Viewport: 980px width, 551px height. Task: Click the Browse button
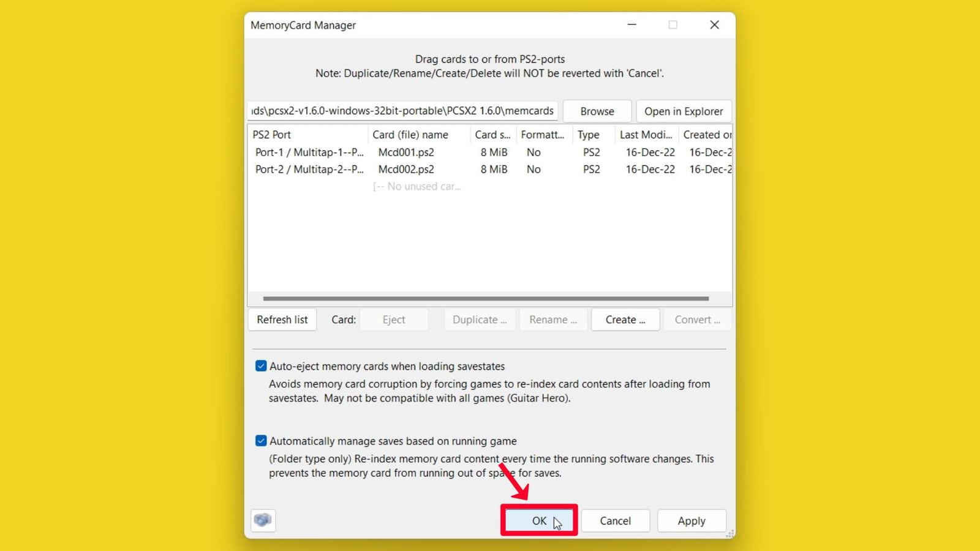tap(597, 111)
